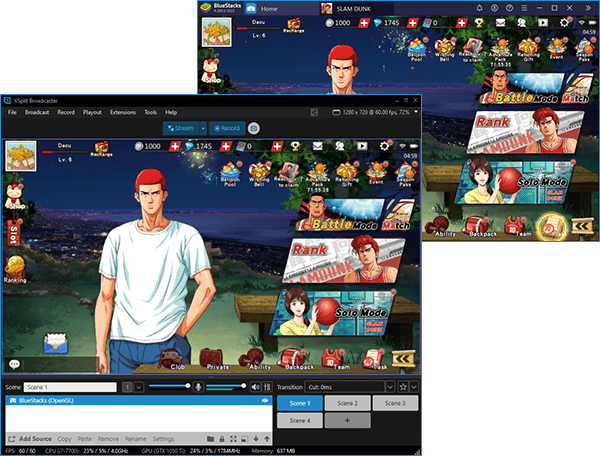Viewport: 600px width, 456px height.
Task: Switch to Scene 1
Action: [300, 403]
